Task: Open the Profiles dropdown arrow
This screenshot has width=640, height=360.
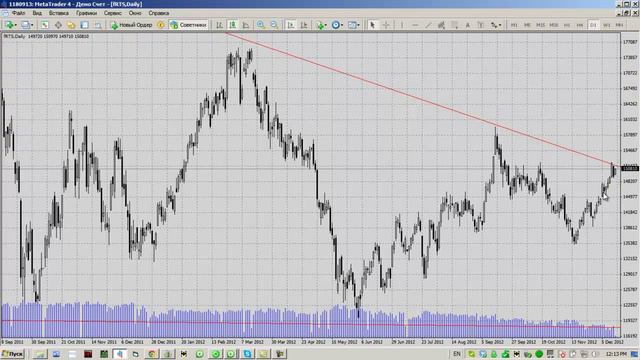Action: [x=32, y=25]
